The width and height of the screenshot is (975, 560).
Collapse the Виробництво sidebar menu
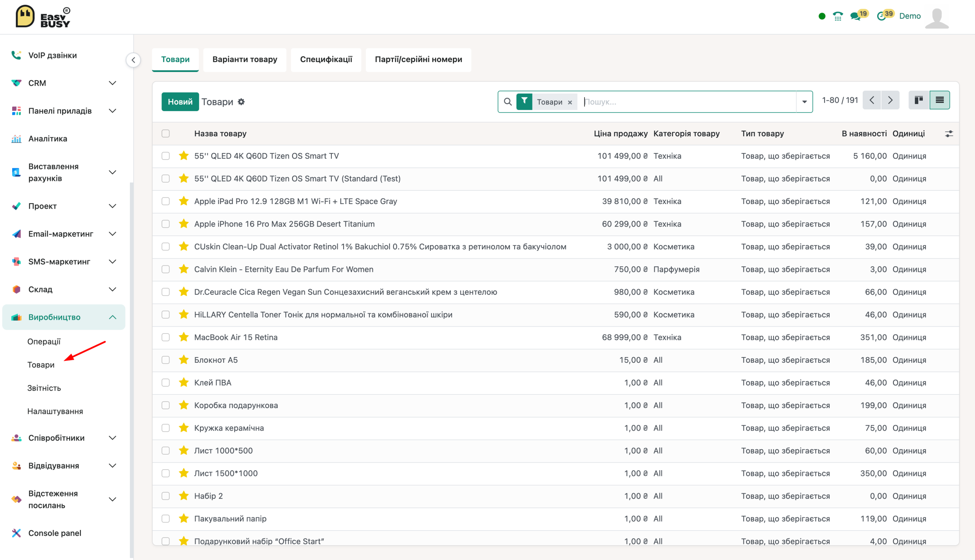(x=64, y=317)
